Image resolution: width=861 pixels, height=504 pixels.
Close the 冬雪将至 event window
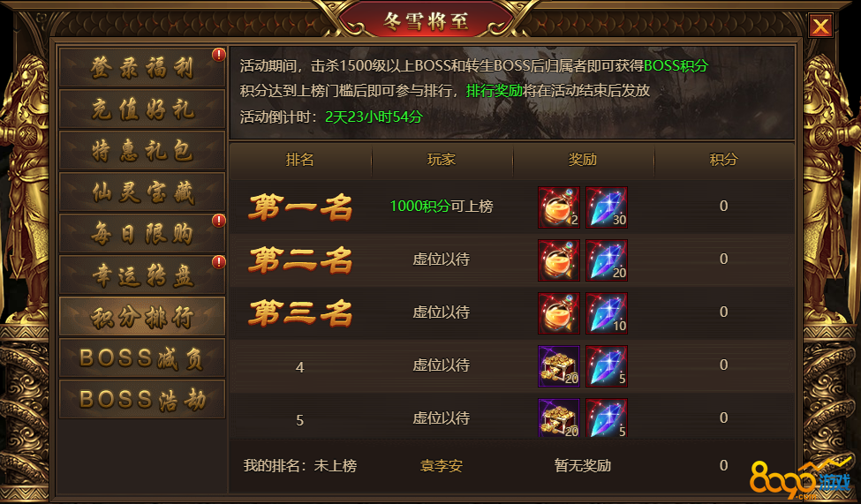click(820, 26)
